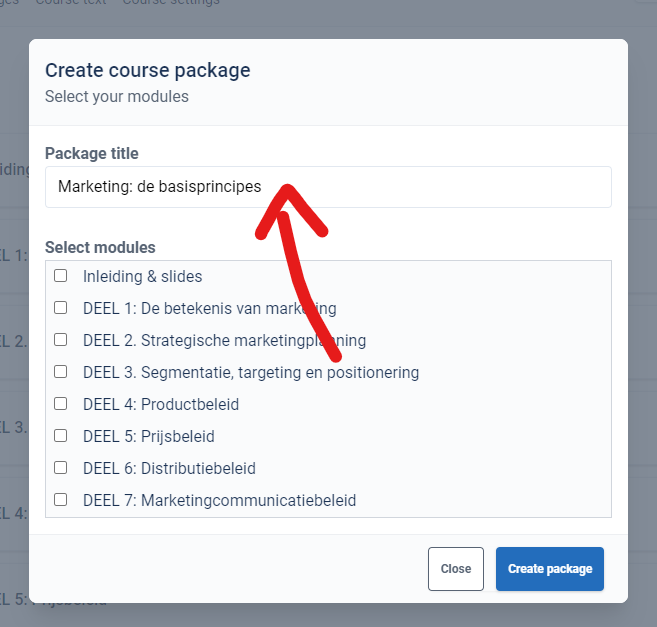Click the 'Distributiebeleid' module name text
Screen dimensions: 657x627
tap(198, 469)
